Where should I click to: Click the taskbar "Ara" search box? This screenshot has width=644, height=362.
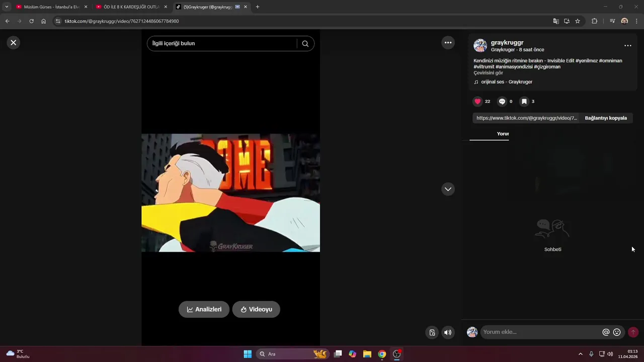(x=293, y=354)
